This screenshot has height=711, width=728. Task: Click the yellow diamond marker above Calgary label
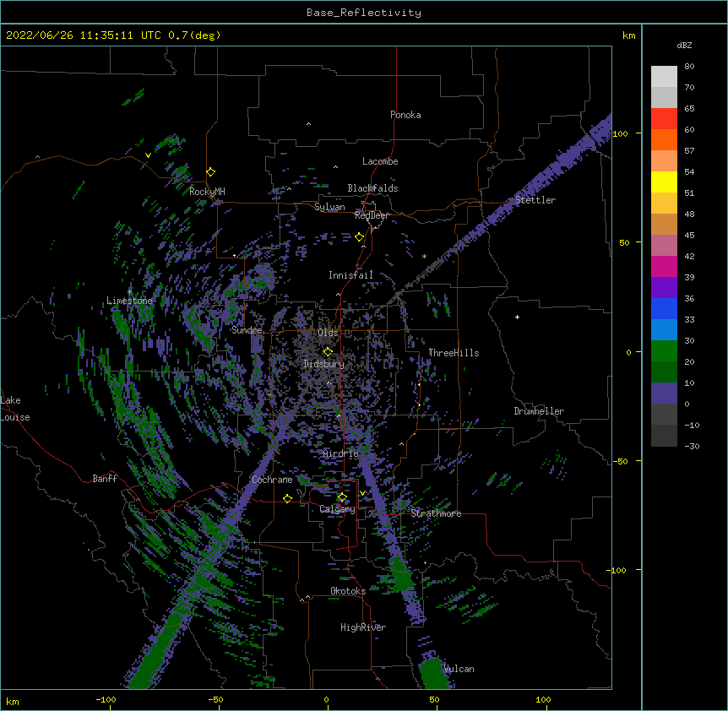[342, 497]
